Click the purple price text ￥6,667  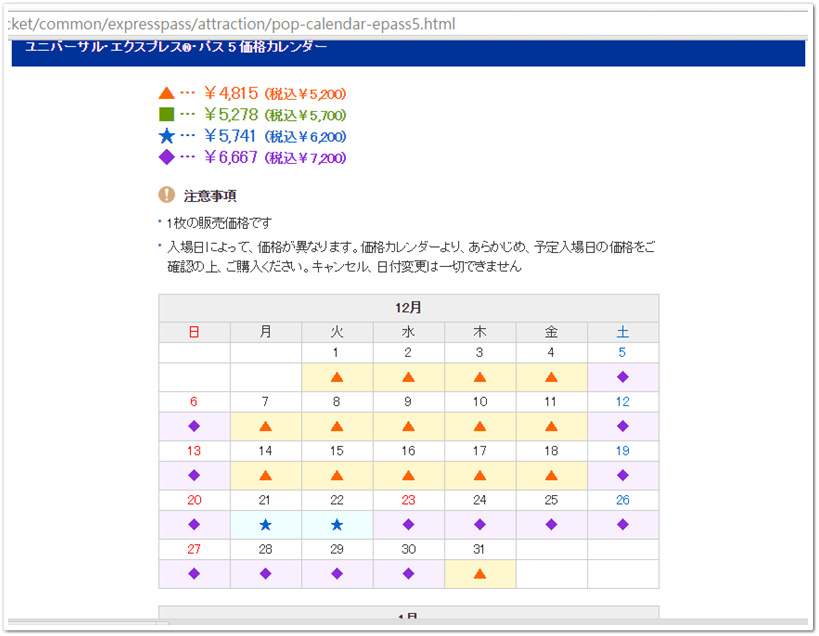click(x=231, y=157)
